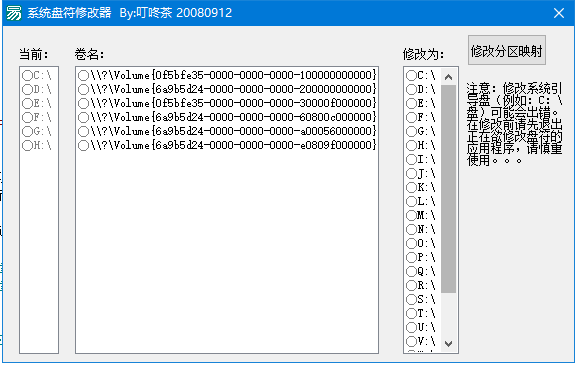Choose T:\ in the 修改为 list

point(421,313)
